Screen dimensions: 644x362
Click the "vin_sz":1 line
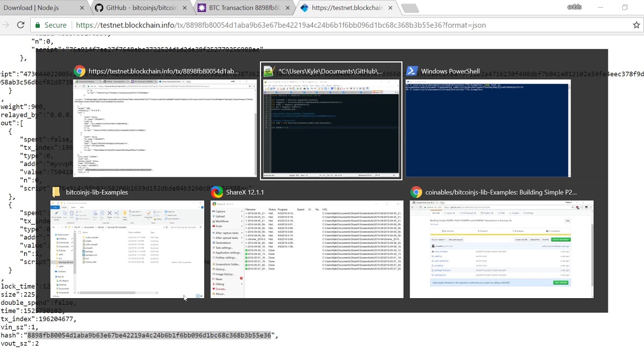click(20, 327)
